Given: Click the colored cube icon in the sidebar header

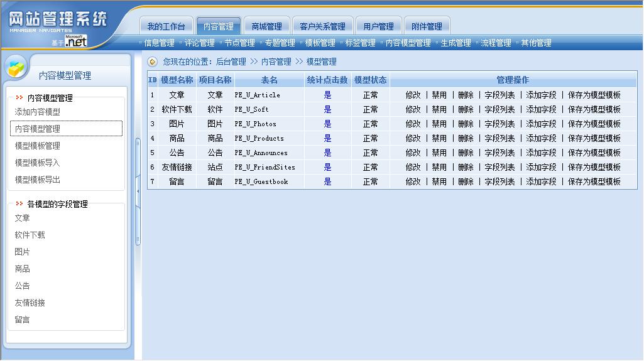Looking at the screenshot, I should coord(17,66).
